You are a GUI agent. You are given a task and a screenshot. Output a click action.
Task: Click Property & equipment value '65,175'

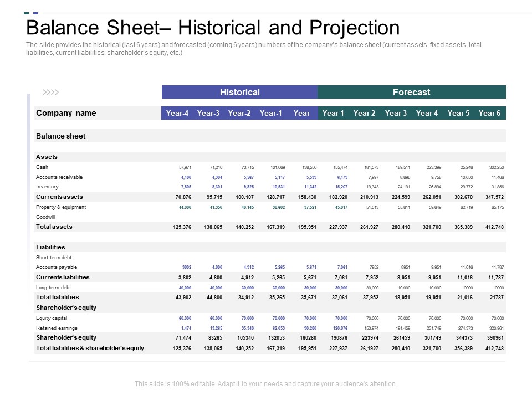[498, 207]
